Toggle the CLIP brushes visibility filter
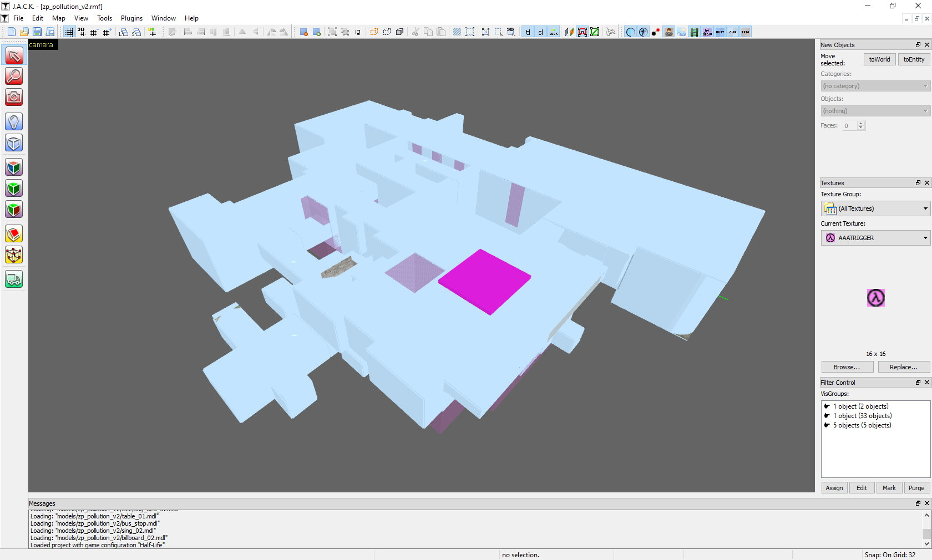The height and width of the screenshot is (560, 932). pos(733,32)
